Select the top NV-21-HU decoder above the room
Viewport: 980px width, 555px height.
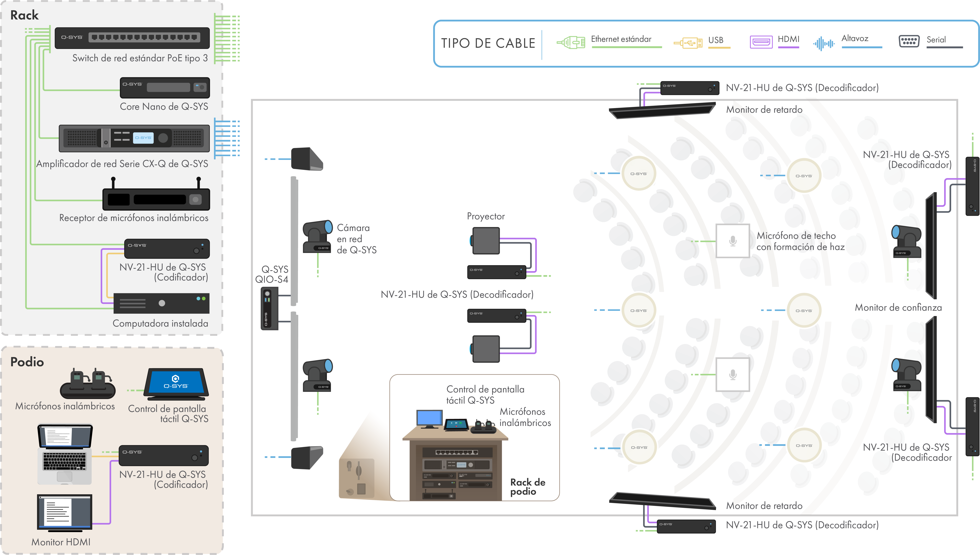coord(689,88)
